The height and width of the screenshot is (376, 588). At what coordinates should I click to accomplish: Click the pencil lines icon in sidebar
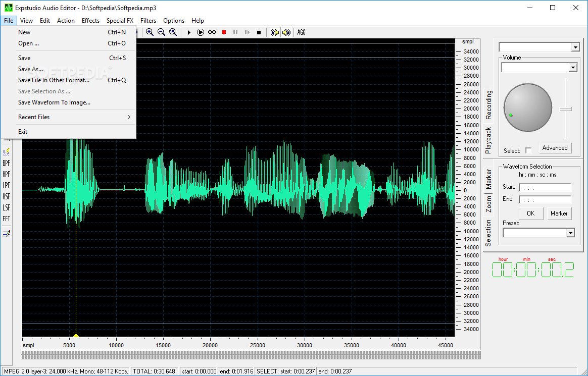(x=7, y=234)
